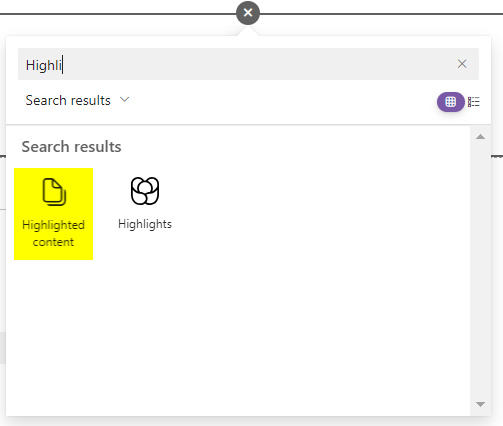The height and width of the screenshot is (426, 503).
Task: Open the Search results category dropdown
Action: pos(77,100)
